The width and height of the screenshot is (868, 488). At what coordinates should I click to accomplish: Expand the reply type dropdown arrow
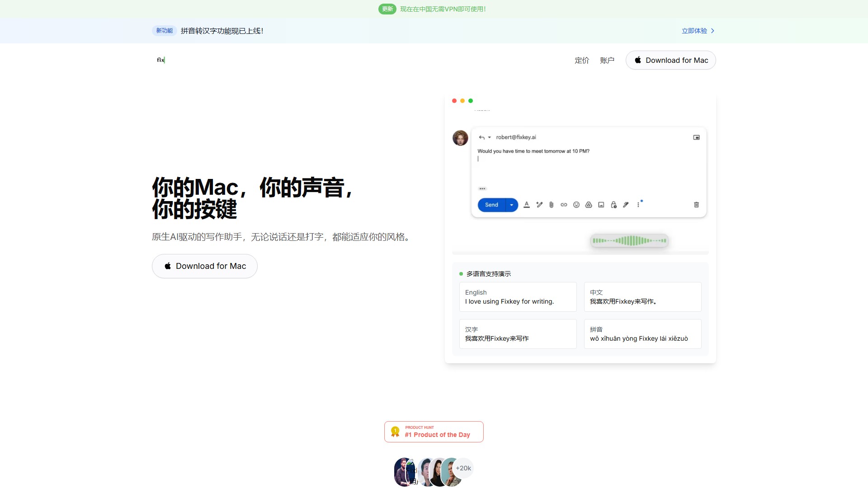coord(490,137)
